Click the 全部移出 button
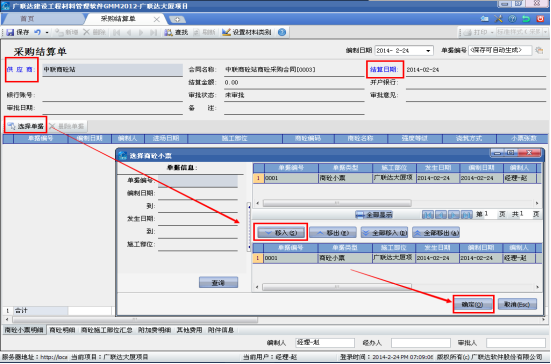 [x=436, y=233]
